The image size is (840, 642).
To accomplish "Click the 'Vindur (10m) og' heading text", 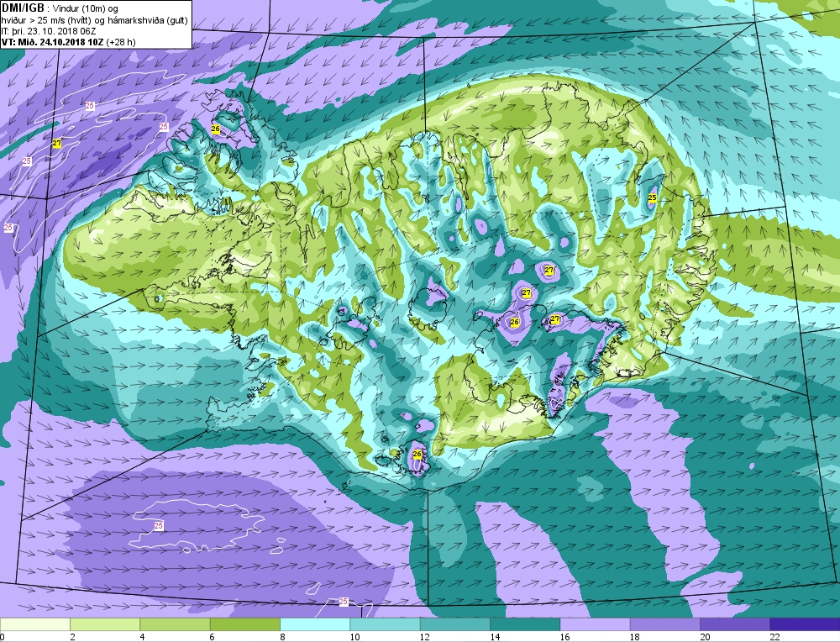I will [x=86, y=8].
